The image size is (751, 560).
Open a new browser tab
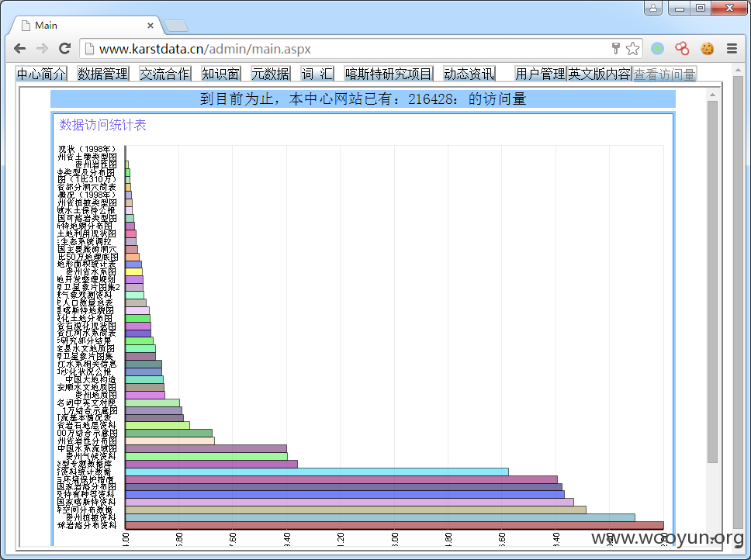[x=176, y=26]
